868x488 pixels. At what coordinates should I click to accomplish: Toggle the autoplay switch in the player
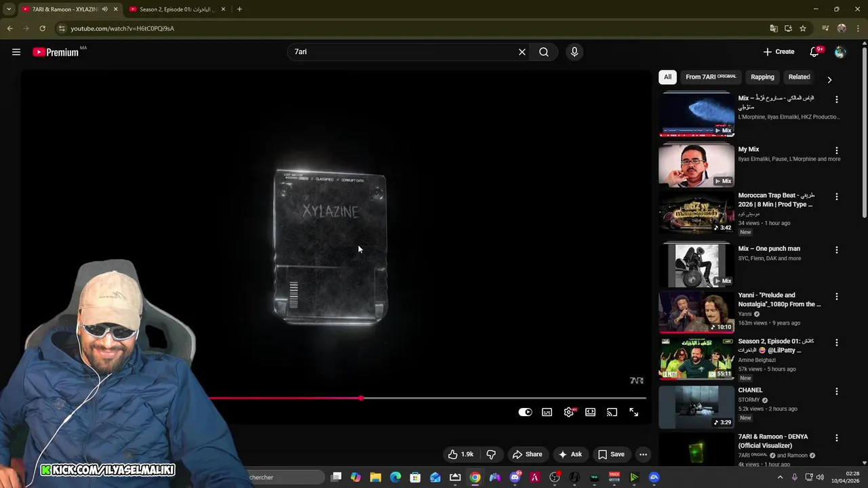[x=526, y=412]
